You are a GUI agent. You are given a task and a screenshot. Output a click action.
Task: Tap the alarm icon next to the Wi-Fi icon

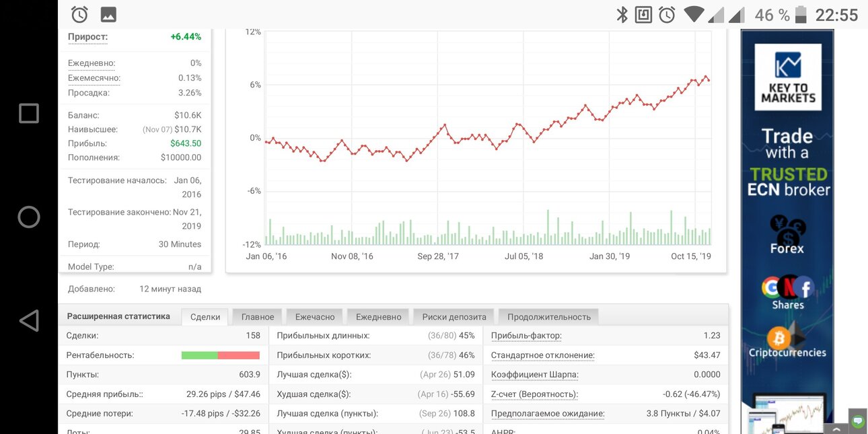coord(667,14)
